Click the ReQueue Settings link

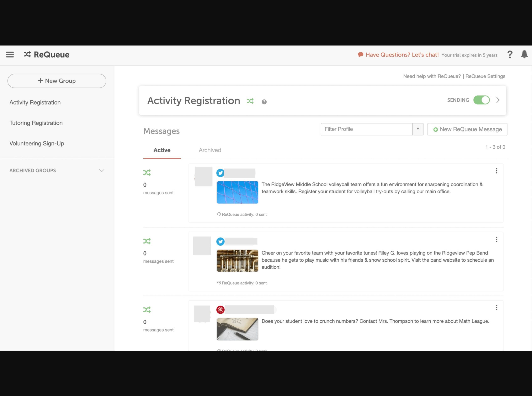pos(485,76)
